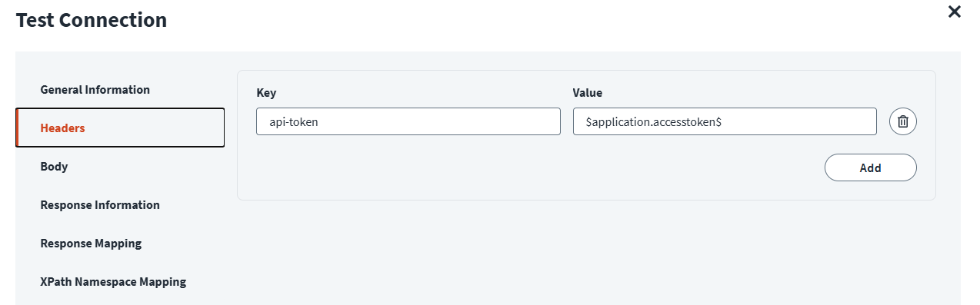Viewport: 980px width, 305px height.
Task: Place cursor in api-token text box
Action: tap(408, 121)
